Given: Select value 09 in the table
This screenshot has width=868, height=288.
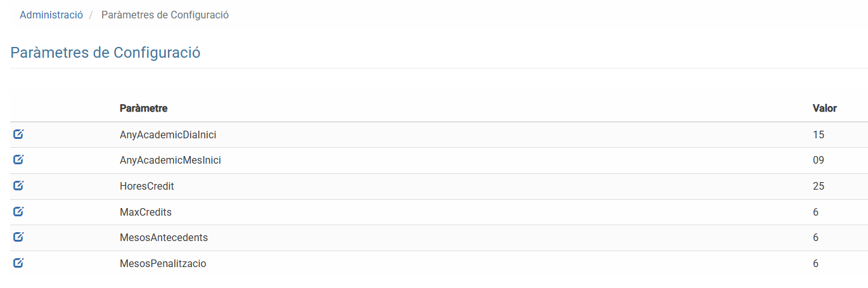Looking at the screenshot, I should tap(818, 160).
